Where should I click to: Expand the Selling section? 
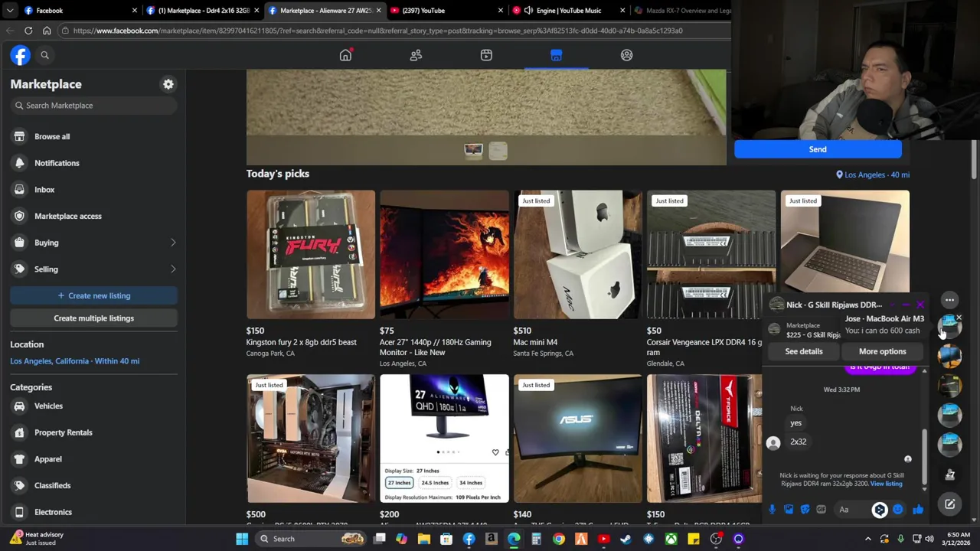pyautogui.click(x=94, y=269)
